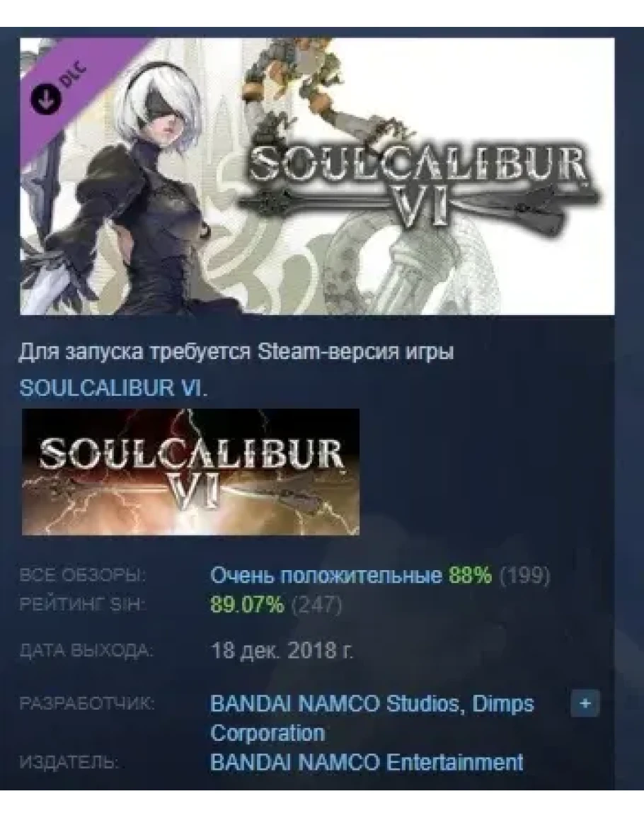Viewport: 644px width, 818px height.
Task: Click the 89.07% SIH rating value
Action: pyautogui.click(x=247, y=605)
